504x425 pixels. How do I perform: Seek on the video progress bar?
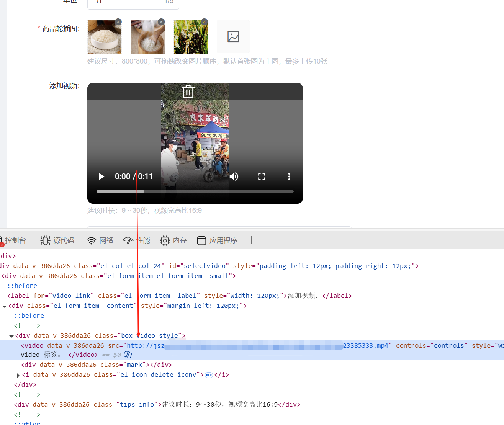195,191
